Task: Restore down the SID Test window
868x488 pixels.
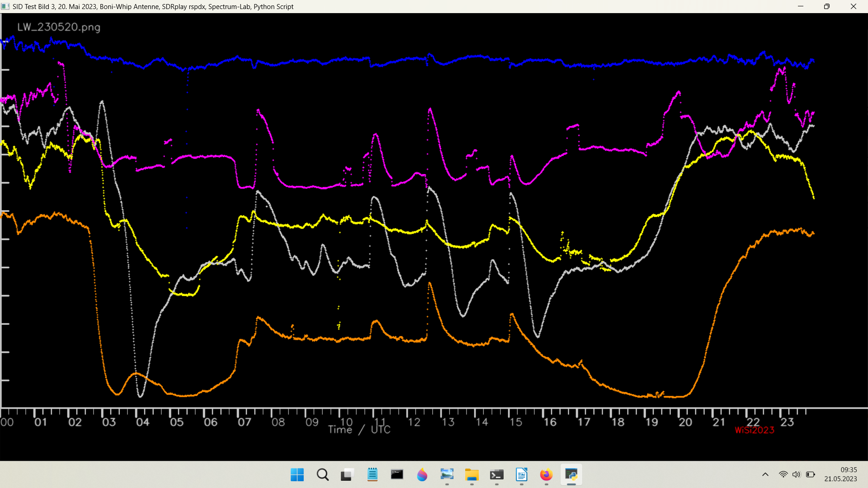Action: [x=827, y=6]
